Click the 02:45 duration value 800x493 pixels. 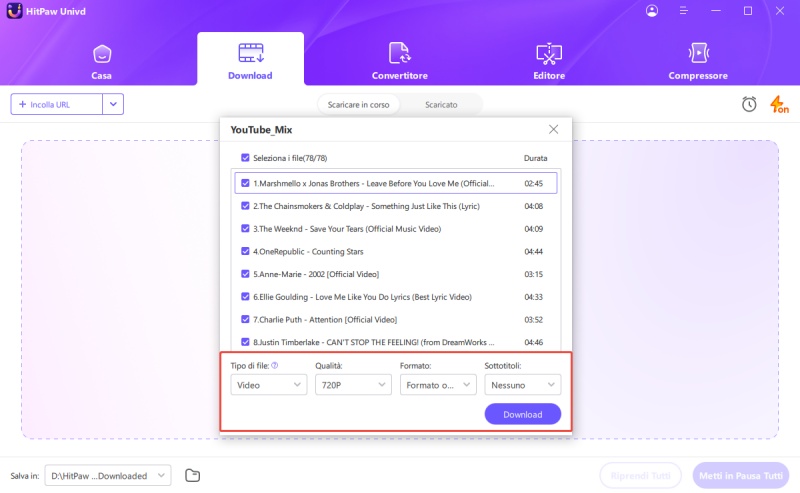coord(533,183)
